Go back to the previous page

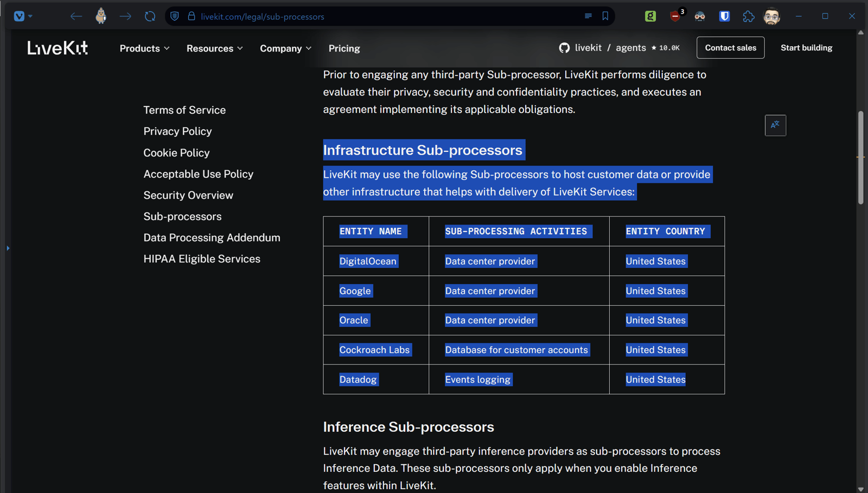76,16
